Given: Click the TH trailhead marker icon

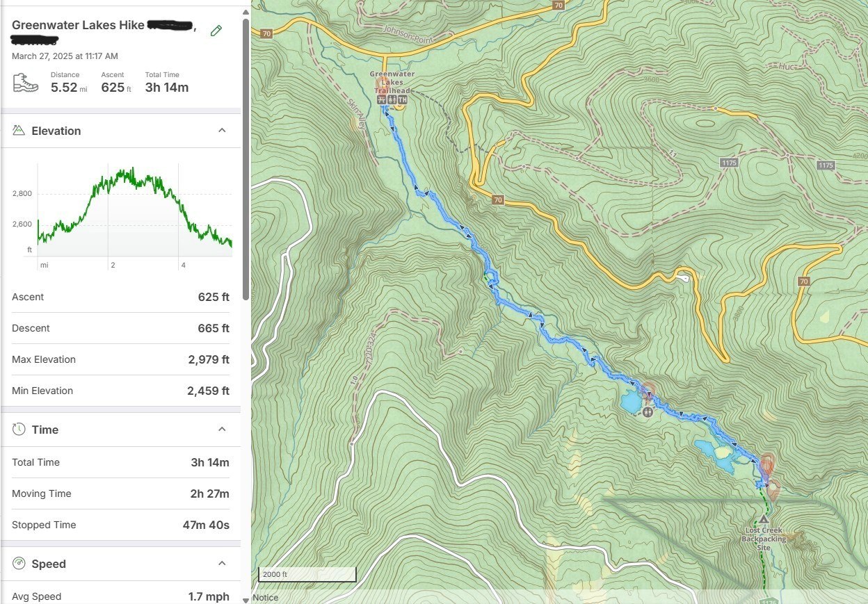Looking at the screenshot, I should 402,100.
